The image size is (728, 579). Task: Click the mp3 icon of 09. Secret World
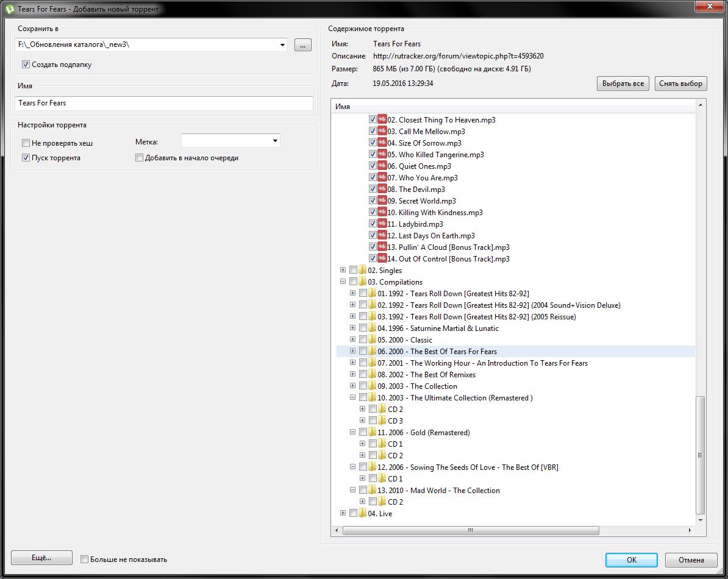tap(382, 201)
